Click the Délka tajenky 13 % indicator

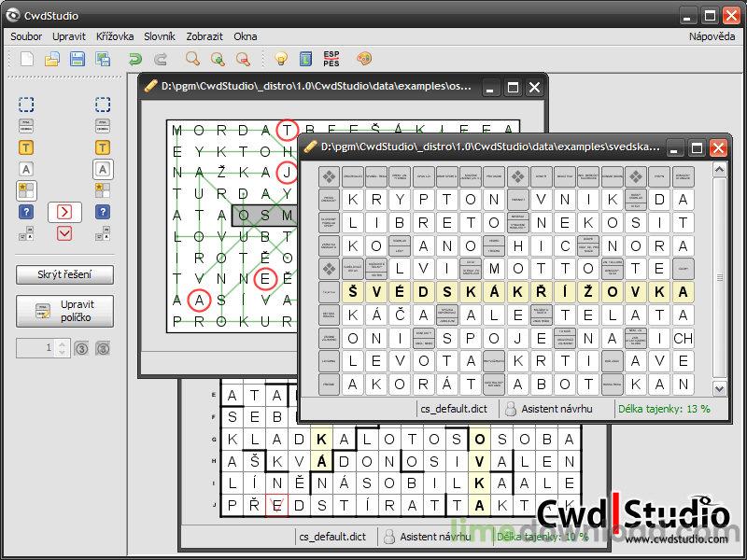(666, 410)
